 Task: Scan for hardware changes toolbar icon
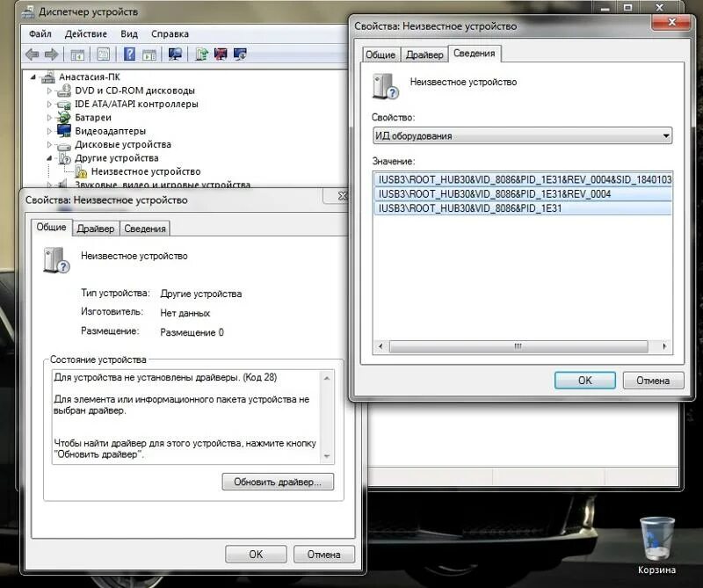pos(175,54)
